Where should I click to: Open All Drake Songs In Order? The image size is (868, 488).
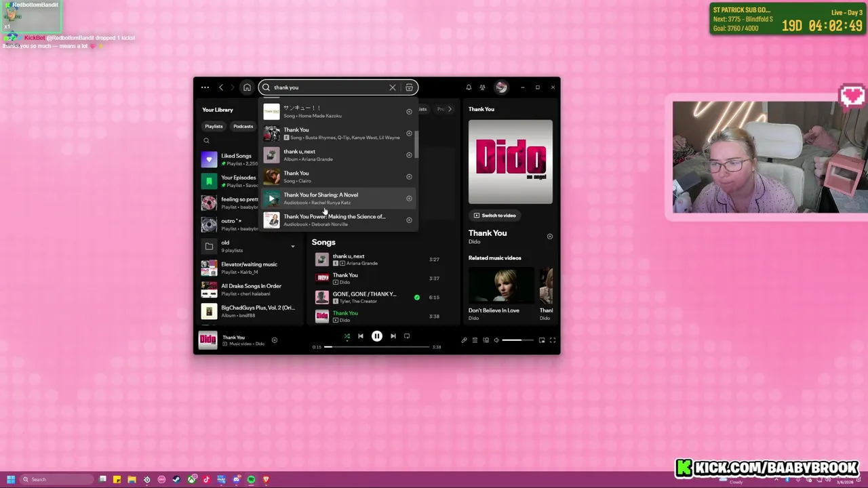(249, 289)
